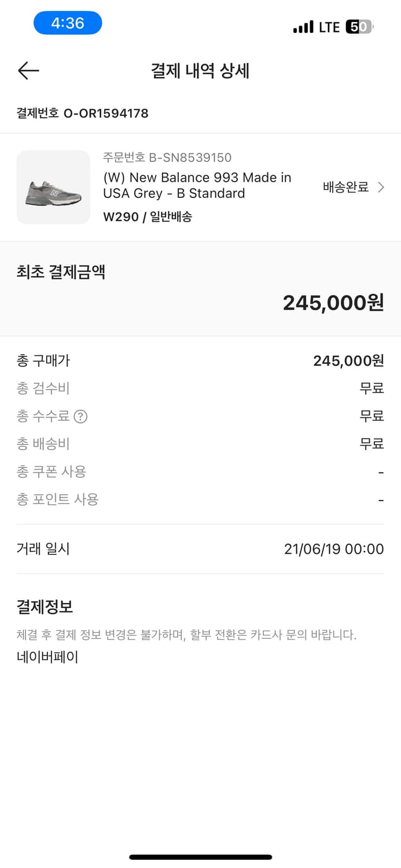401x868 pixels.
Task: Tap the order number B-SN8539150
Action: click(x=167, y=157)
